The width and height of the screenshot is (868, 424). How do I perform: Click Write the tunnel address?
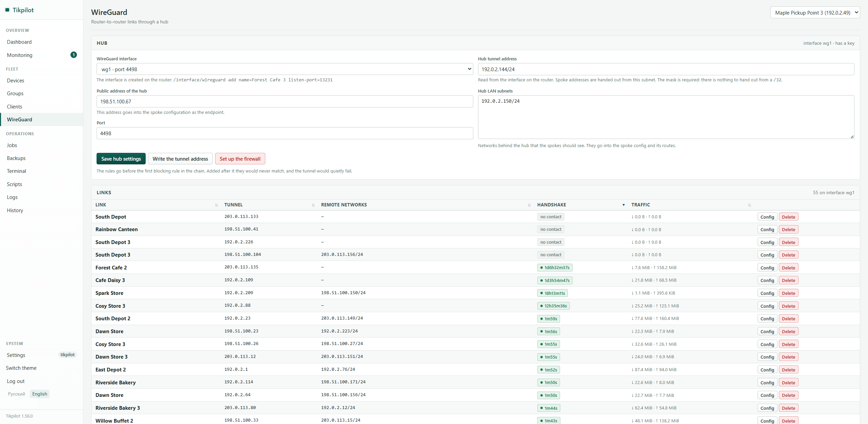coord(180,159)
